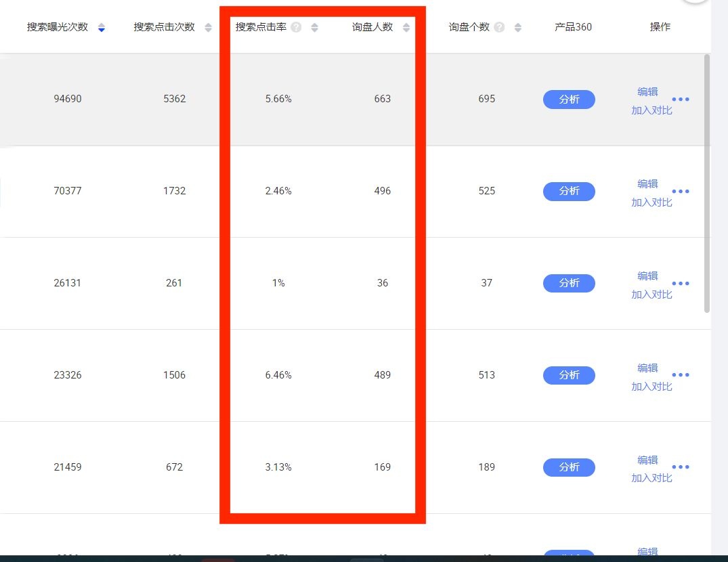Select the 产品360 column header
Image resolution: width=728 pixels, height=562 pixels.
pyautogui.click(x=574, y=27)
